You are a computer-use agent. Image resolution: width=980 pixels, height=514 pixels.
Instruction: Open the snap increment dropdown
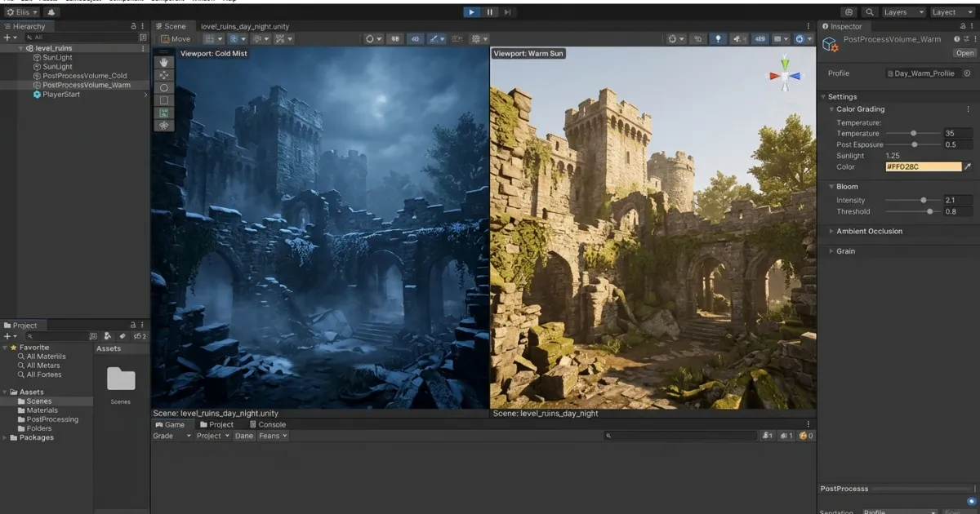[x=261, y=38]
